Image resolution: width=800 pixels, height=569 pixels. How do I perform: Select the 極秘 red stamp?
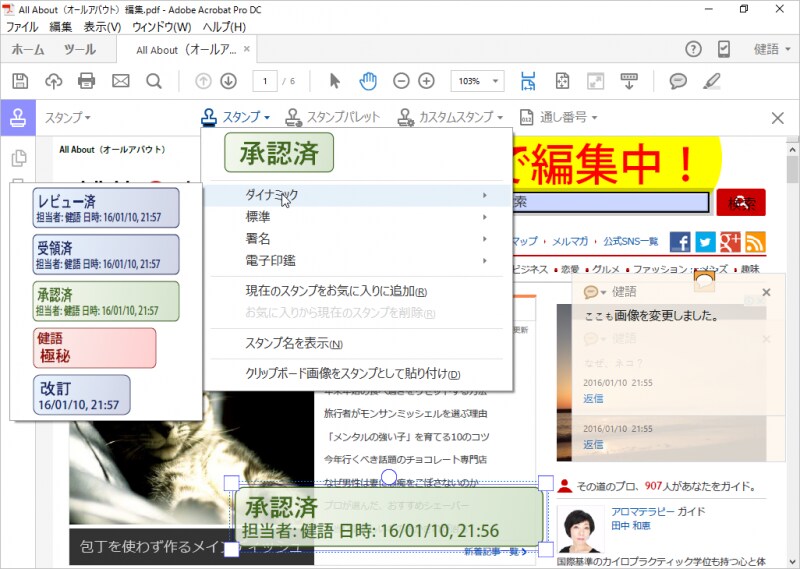[94, 348]
